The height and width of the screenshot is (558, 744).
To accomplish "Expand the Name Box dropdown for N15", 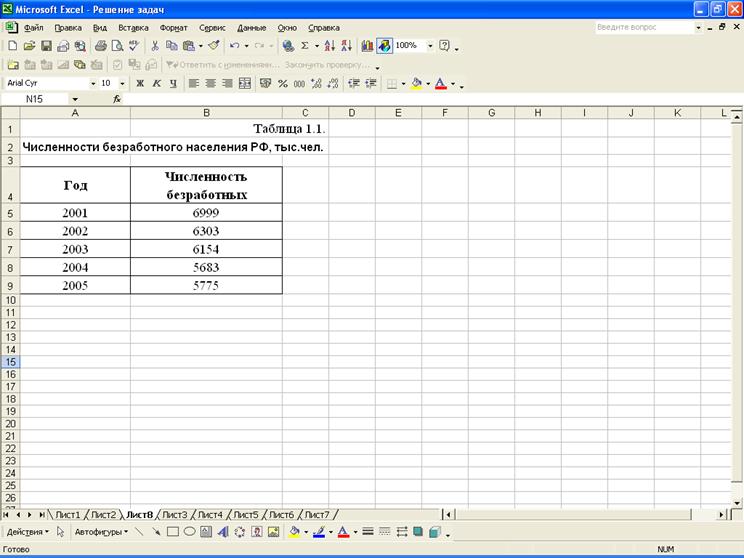I will (x=75, y=100).
